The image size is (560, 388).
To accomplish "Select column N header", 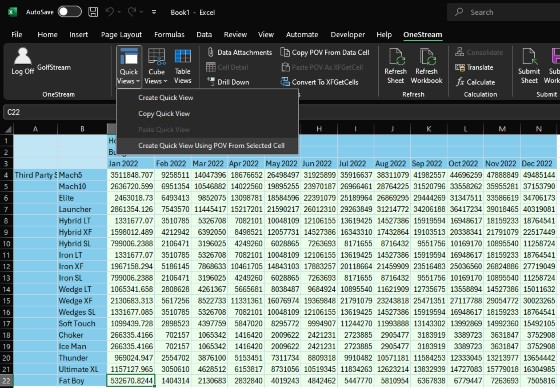I will pos(539,129).
